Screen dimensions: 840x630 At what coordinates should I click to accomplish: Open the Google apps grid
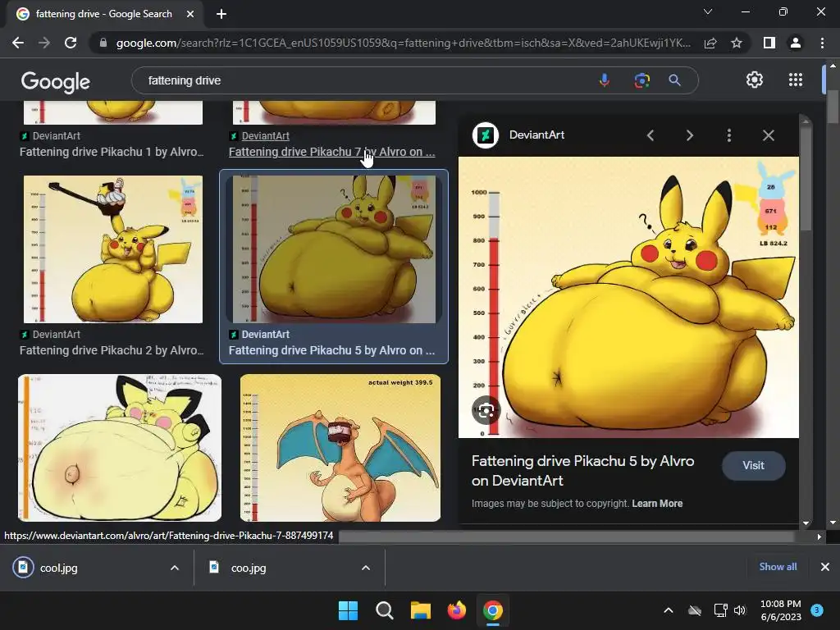[x=796, y=80]
